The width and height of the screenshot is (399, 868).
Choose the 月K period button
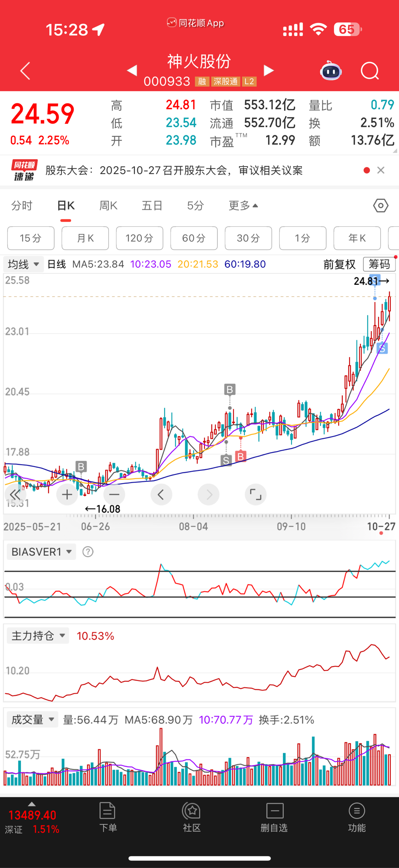[x=85, y=238]
